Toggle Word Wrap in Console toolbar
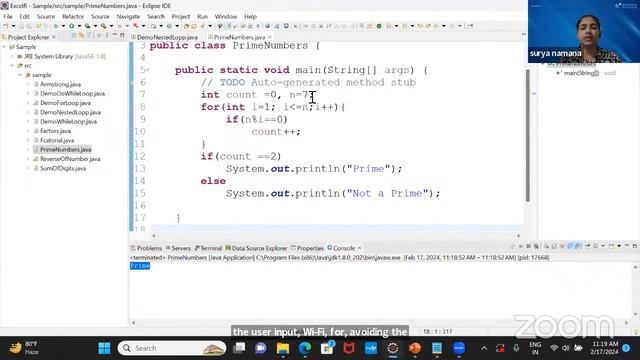The height and width of the screenshot is (360, 640). (562, 246)
